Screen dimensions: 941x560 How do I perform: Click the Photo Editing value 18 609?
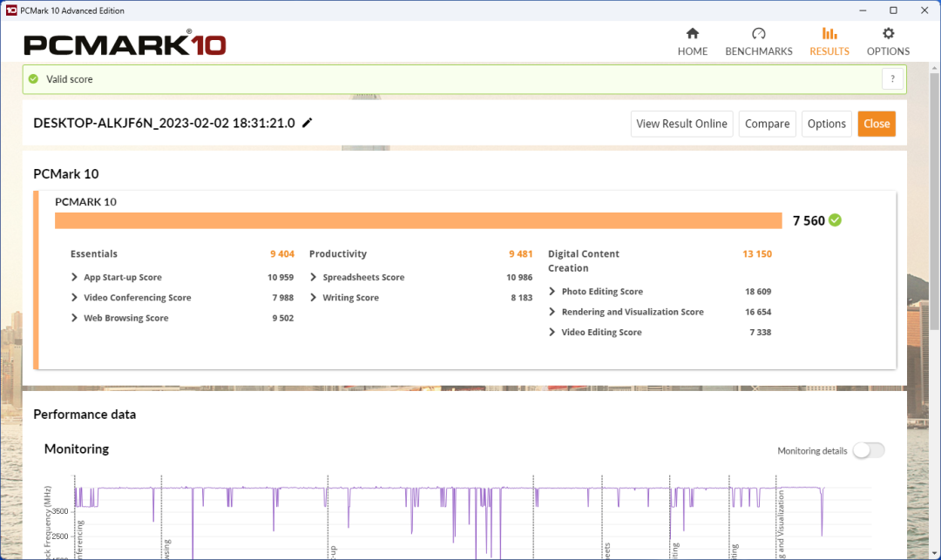[758, 292]
